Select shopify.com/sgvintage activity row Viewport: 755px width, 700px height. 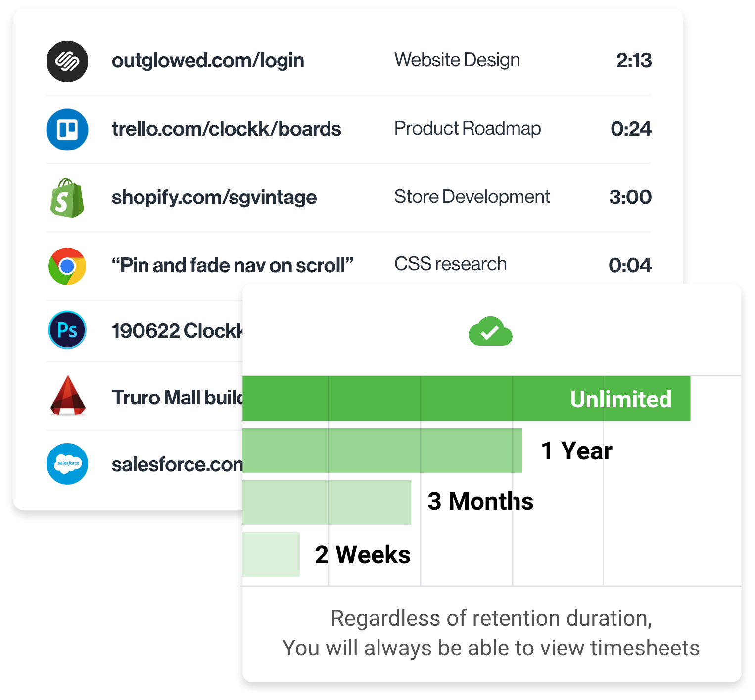(x=214, y=198)
